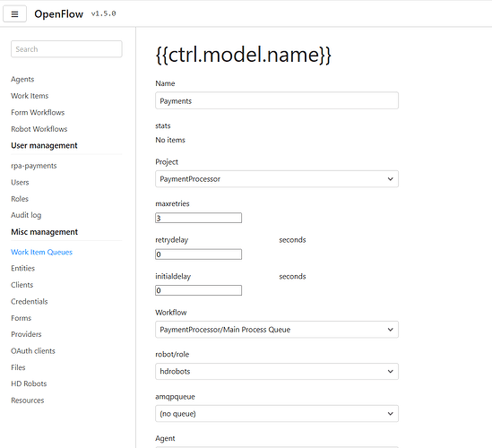Open Robot Workflows page
Screen dimensions: 492x448
click(x=39, y=129)
